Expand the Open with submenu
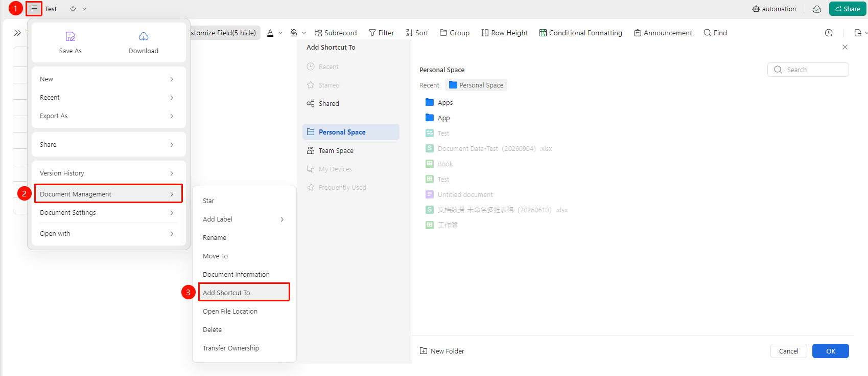The height and width of the screenshot is (376, 868). tap(108, 234)
